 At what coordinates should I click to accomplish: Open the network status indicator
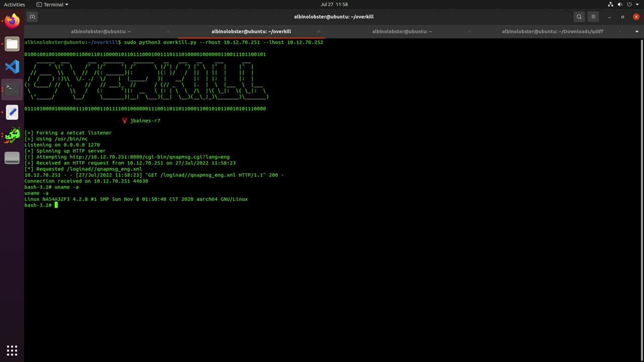click(611, 4)
